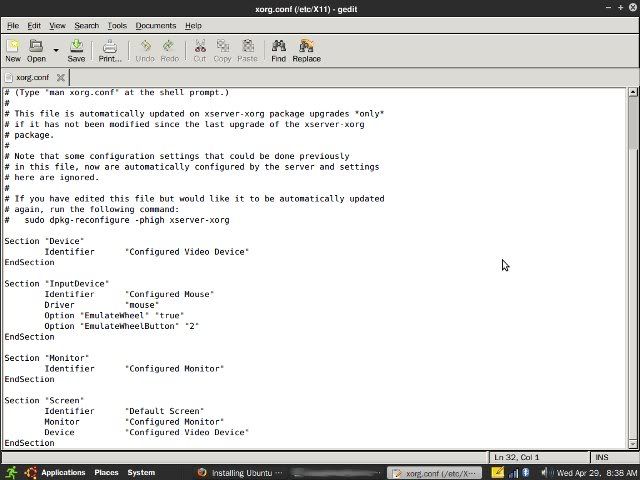Viewport: 640px width, 480px height.
Task: Open the Replace tool
Action: click(306, 50)
